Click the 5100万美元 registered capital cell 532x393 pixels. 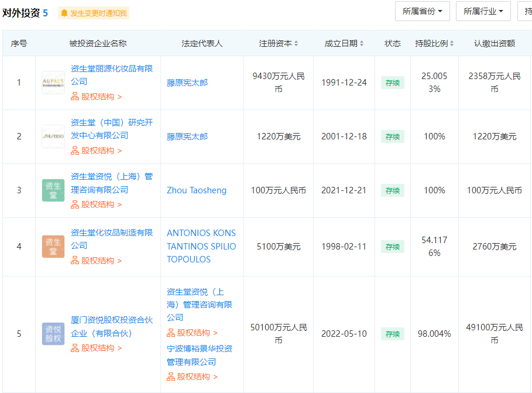pos(279,247)
